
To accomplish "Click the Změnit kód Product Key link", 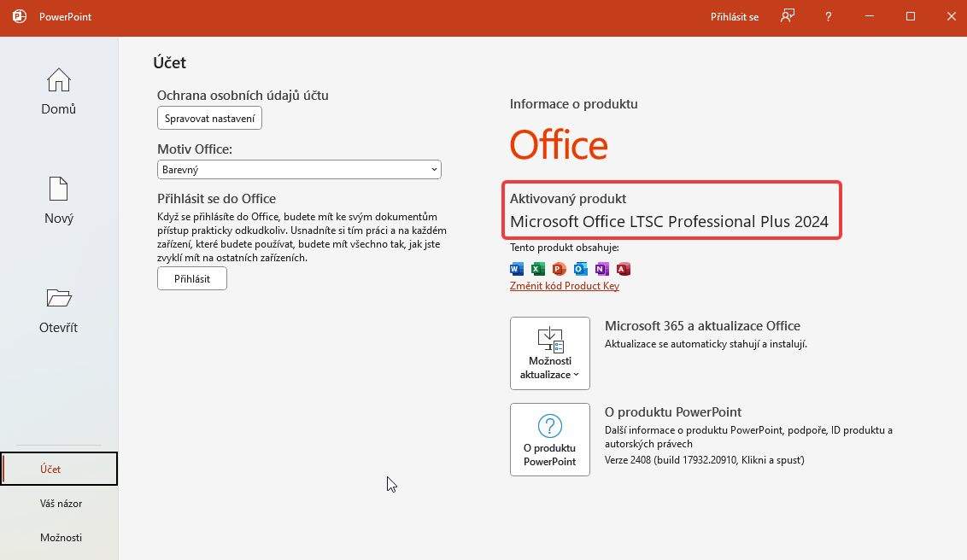I will click(x=565, y=286).
